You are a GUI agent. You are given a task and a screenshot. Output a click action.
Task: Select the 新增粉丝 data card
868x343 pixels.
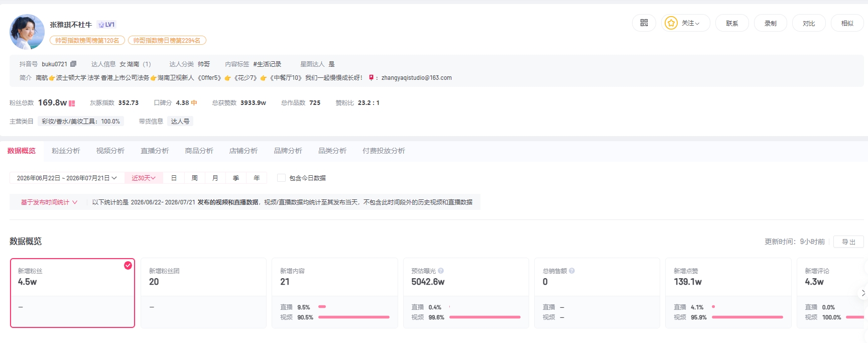pos(73,293)
